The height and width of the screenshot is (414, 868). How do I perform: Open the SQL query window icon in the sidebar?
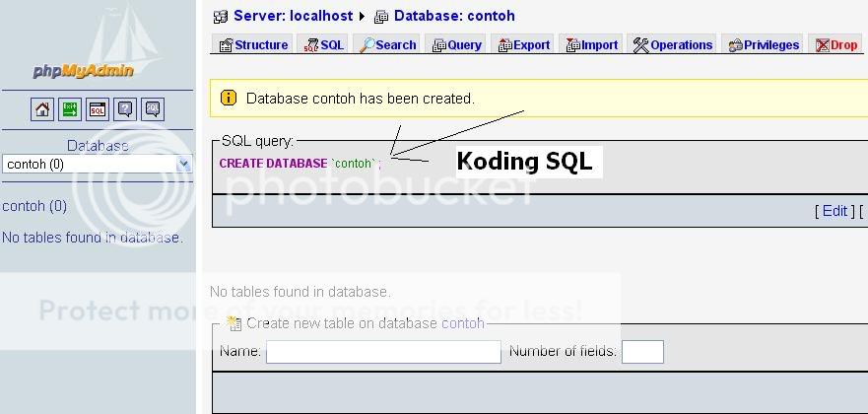click(x=98, y=109)
